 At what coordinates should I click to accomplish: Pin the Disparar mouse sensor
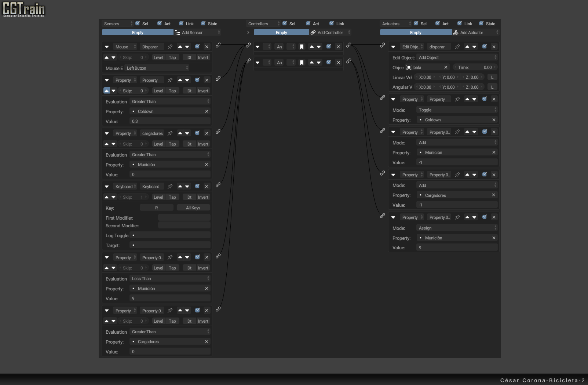pos(170,47)
